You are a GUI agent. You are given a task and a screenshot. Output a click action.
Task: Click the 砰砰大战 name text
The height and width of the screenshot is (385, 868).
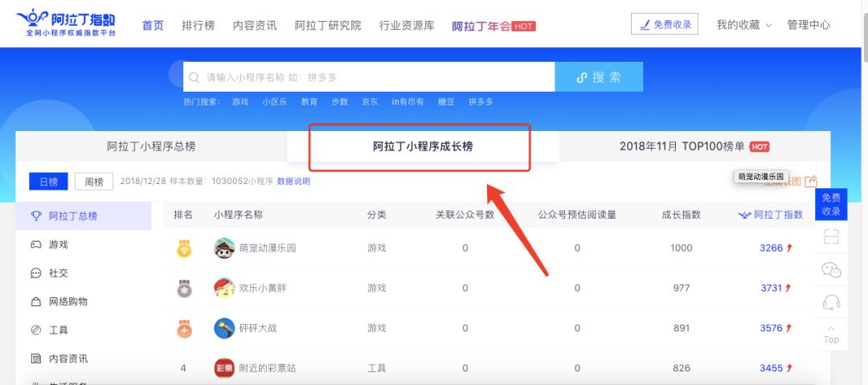pos(258,328)
